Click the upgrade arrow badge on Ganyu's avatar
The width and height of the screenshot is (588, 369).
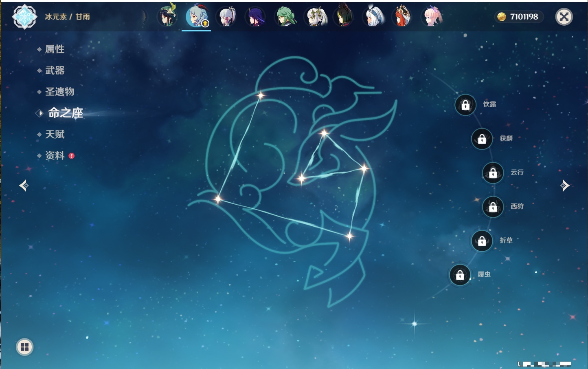click(x=205, y=23)
